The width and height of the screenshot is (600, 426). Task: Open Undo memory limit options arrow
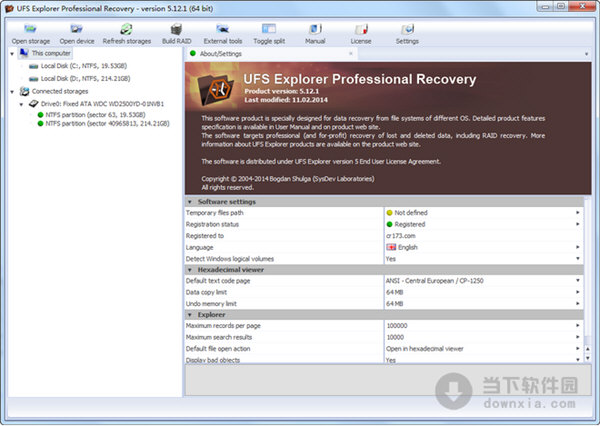[x=578, y=304]
